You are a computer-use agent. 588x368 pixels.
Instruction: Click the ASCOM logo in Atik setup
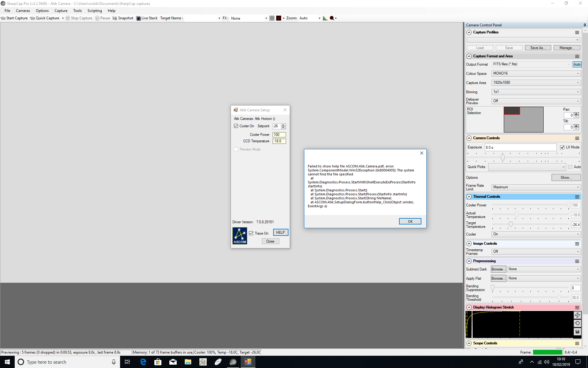click(x=240, y=236)
